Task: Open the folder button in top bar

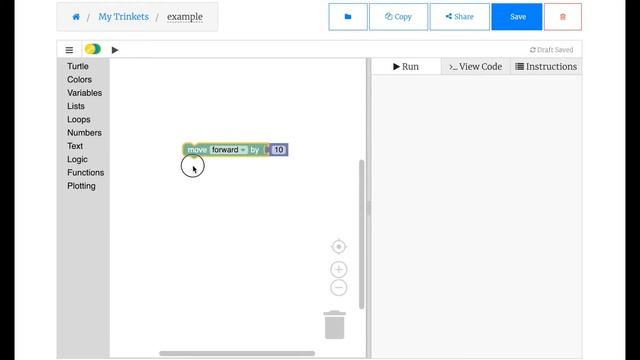Action: [348, 17]
